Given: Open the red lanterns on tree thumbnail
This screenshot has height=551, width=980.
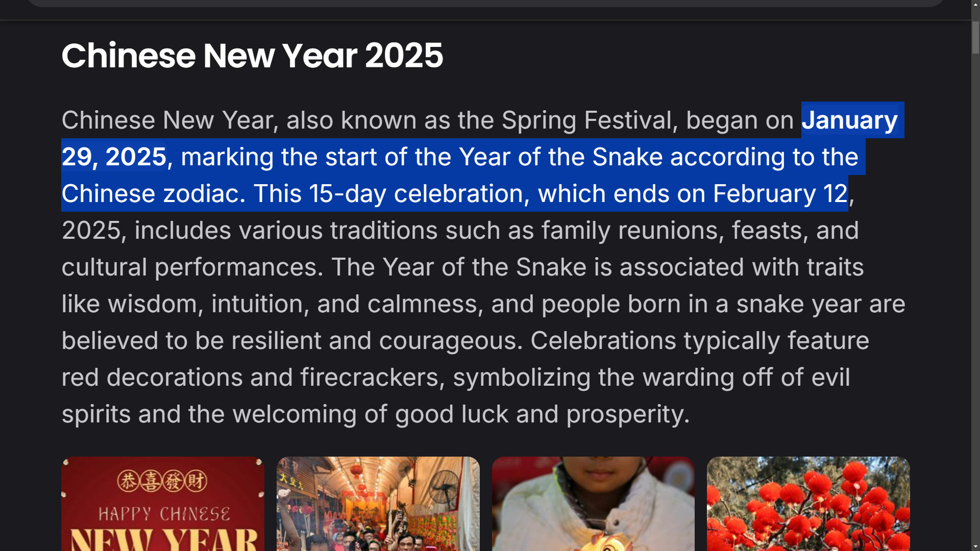Looking at the screenshot, I should pos(808,504).
